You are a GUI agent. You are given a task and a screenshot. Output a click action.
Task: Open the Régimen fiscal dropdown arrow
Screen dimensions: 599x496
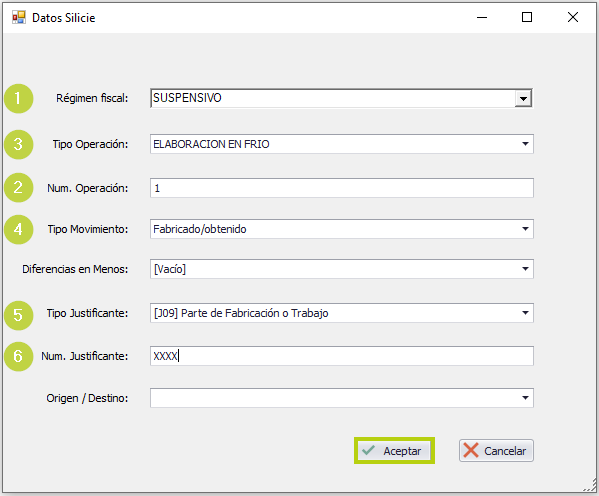[523, 99]
